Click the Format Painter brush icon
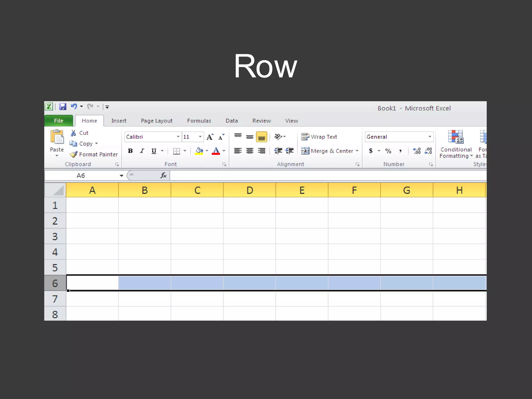This screenshot has width=532, height=399. click(74, 154)
